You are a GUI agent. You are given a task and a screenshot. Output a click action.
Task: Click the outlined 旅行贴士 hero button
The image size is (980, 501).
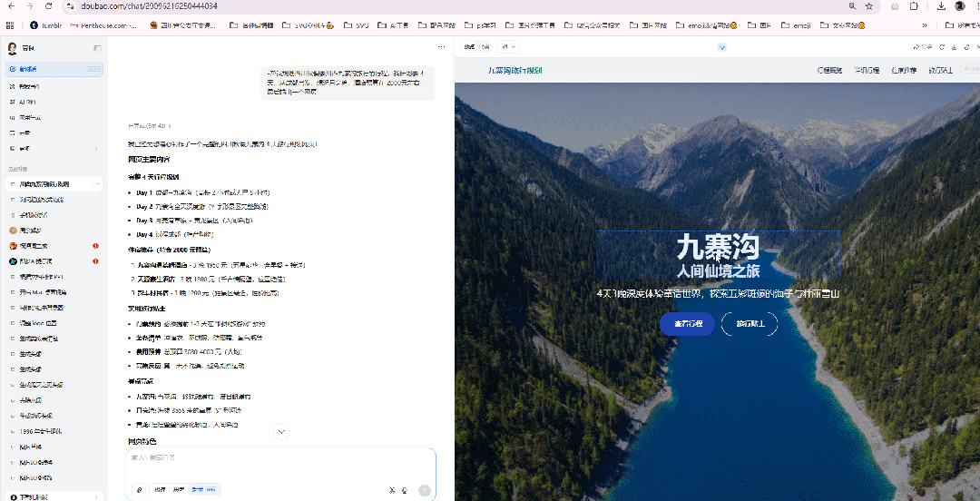point(750,324)
